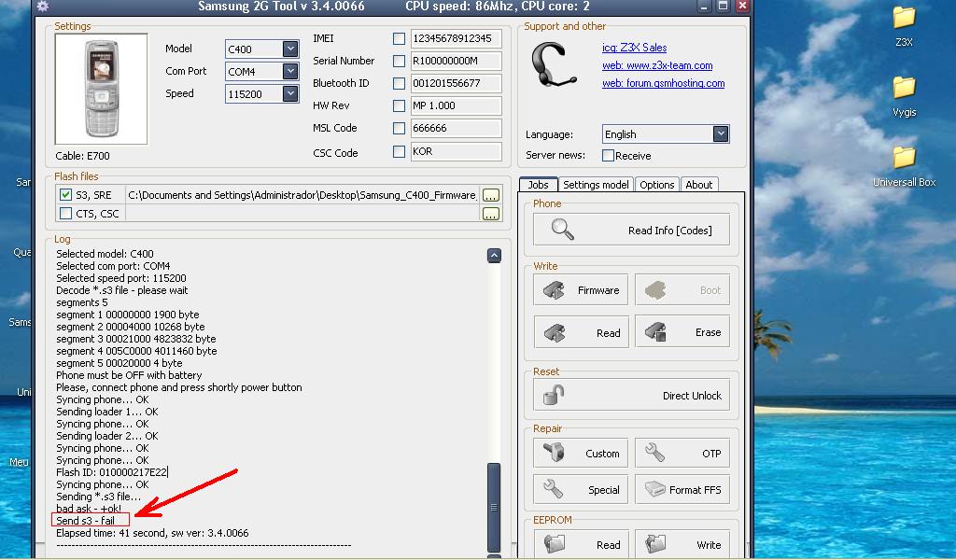The image size is (956, 560).
Task: Toggle the Serial Number checkbox
Action: [x=399, y=61]
